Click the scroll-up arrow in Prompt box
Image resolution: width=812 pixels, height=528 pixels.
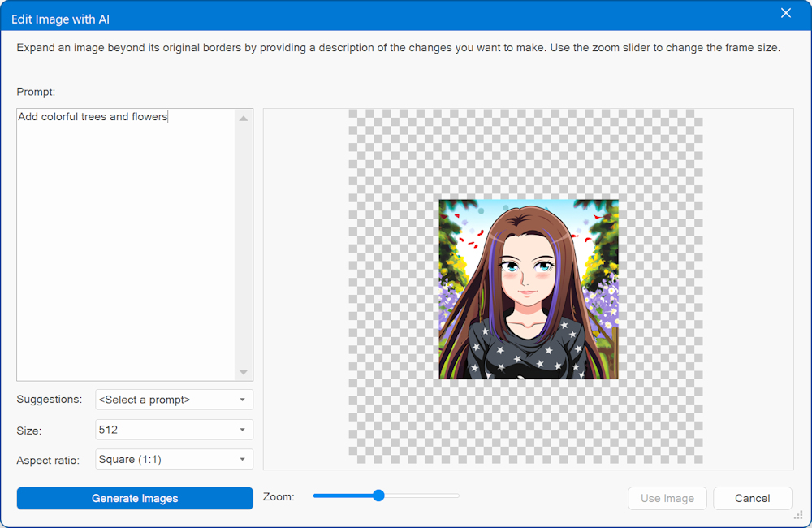(x=244, y=119)
